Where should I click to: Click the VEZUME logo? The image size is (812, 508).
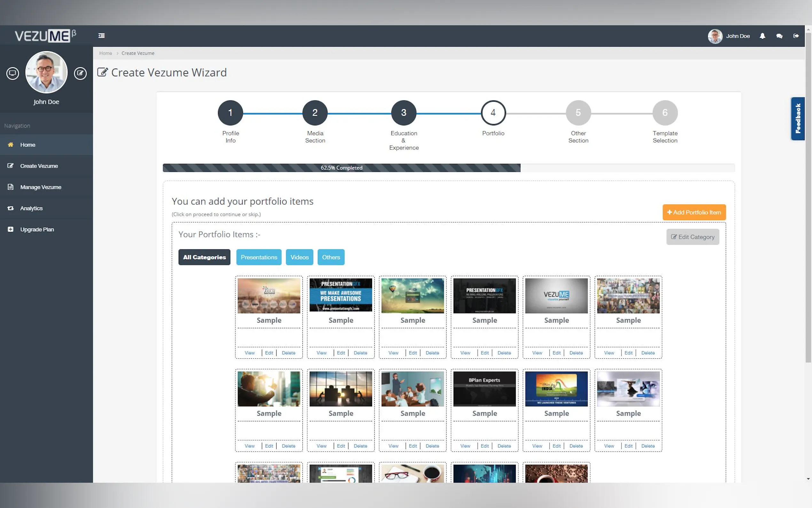coord(45,36)
